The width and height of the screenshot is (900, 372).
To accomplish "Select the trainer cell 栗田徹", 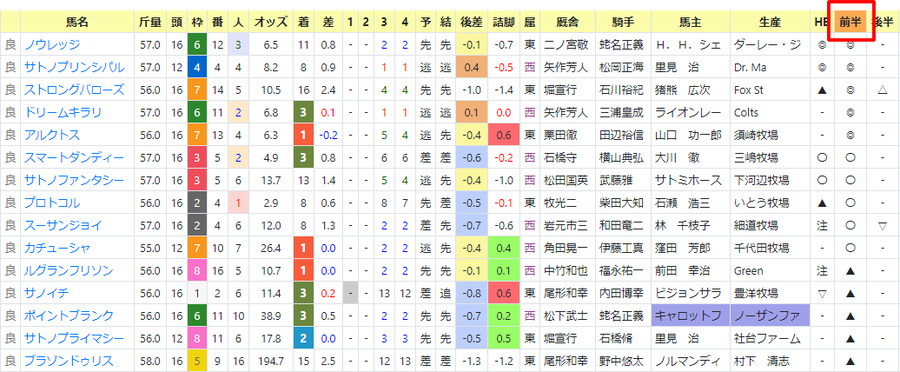I will pyautogui.click(x=567, y=135).
